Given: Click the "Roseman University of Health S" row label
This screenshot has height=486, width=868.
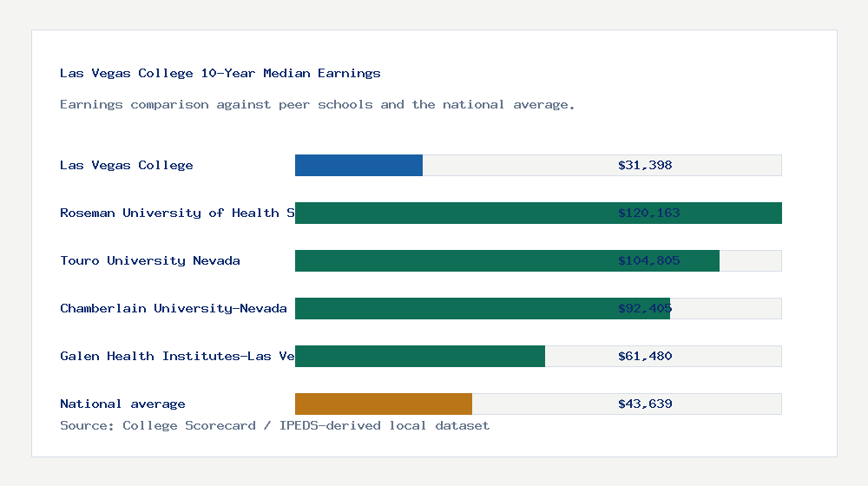Looking at the screenshot, I should (x=177, y=213).
